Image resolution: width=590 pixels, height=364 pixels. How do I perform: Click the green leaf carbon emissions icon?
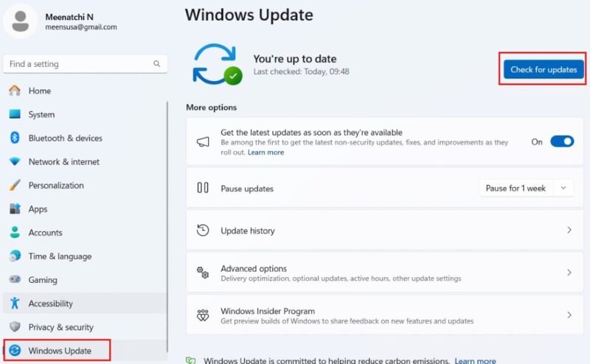point(191,360)
